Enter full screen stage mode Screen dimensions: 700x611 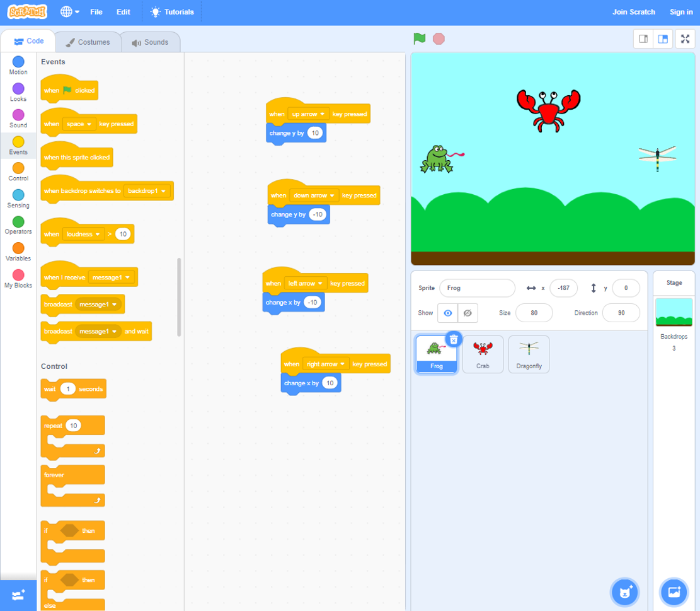point(685,38)
